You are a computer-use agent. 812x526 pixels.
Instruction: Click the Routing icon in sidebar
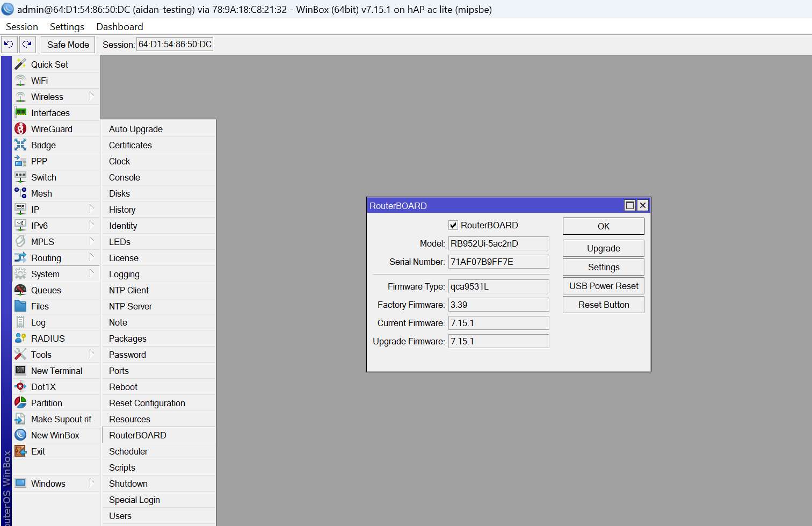pos(20,257)
